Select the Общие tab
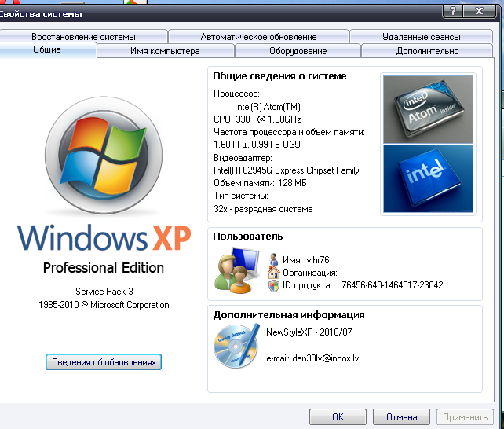504x429 pixels. 47,49
